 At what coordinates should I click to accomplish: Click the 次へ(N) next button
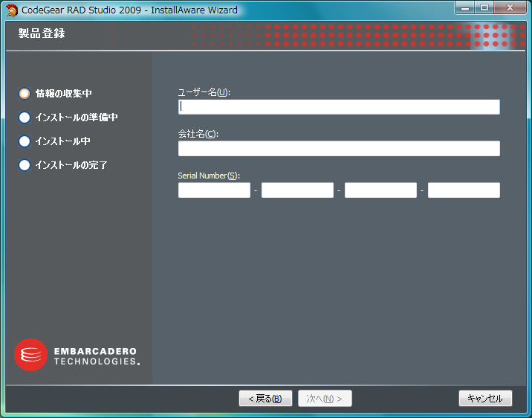[325, 399]
